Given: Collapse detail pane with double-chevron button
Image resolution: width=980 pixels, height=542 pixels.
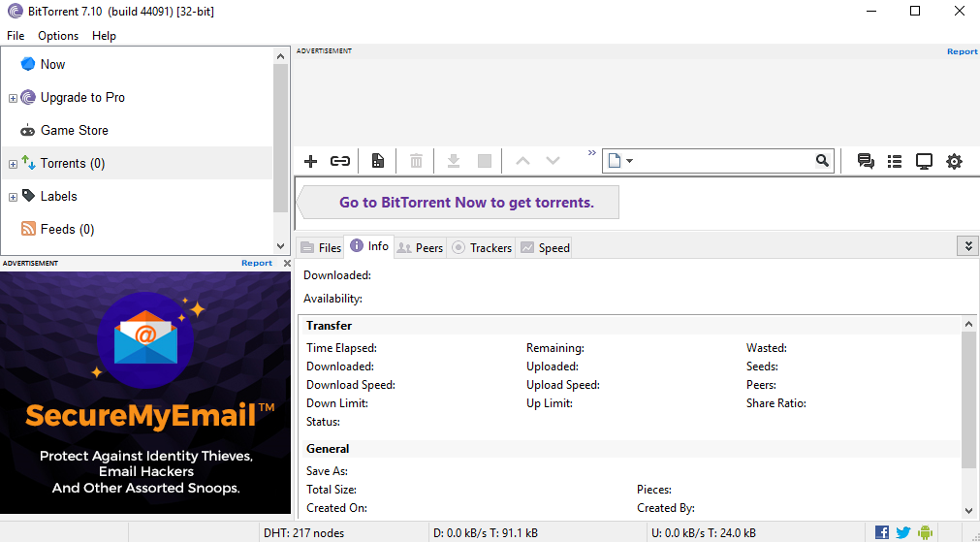Looking at the screenshot, I should [x=968, y=246].
